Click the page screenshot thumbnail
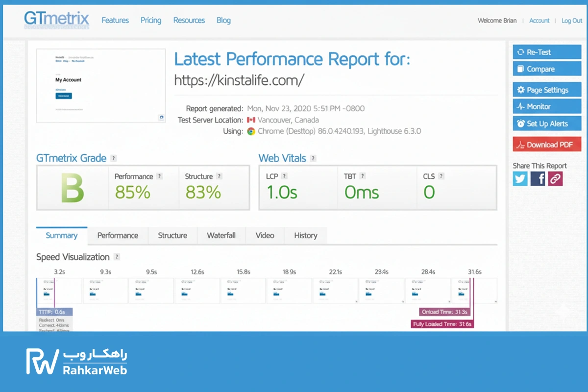The width and height of the screenshot is (588, 392). [101, 86]
